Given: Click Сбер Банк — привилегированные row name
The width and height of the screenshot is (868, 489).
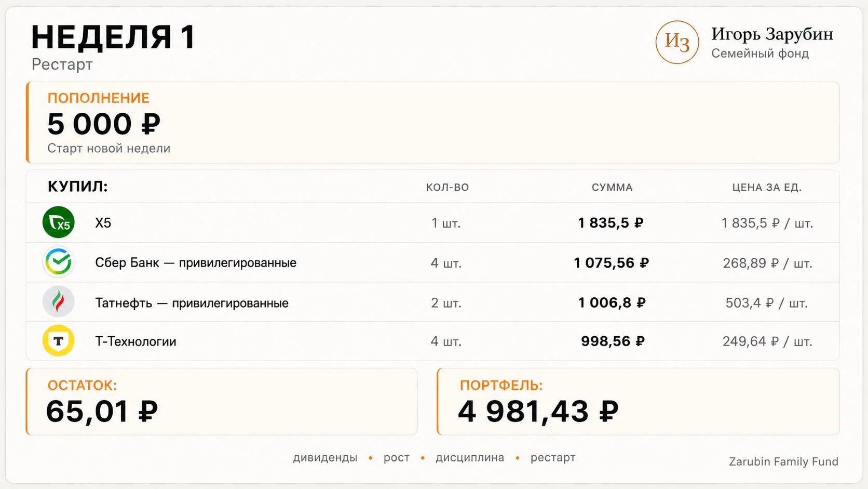Looking at the screenshot, I should click(x=196, y=263).
